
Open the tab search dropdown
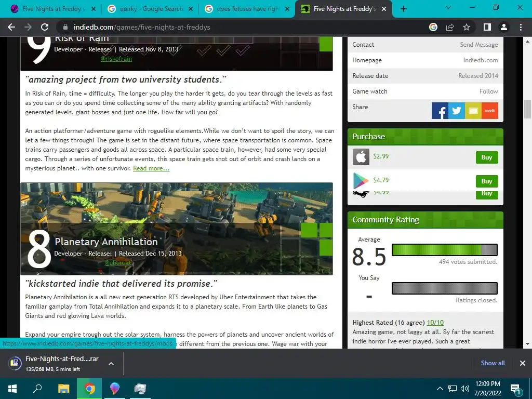coord(448,7)
